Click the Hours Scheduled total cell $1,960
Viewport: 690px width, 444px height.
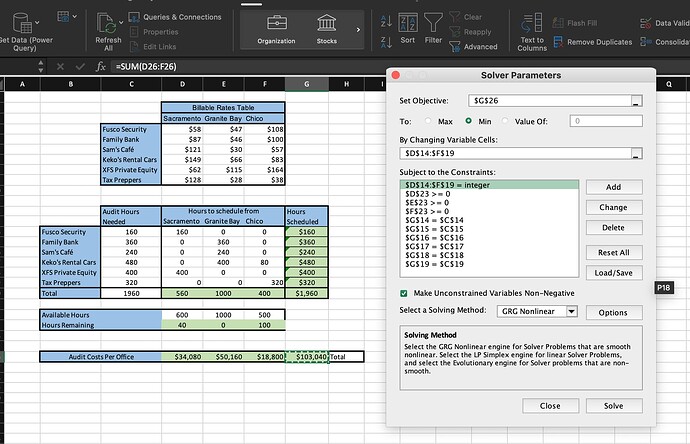coord(307,293)
